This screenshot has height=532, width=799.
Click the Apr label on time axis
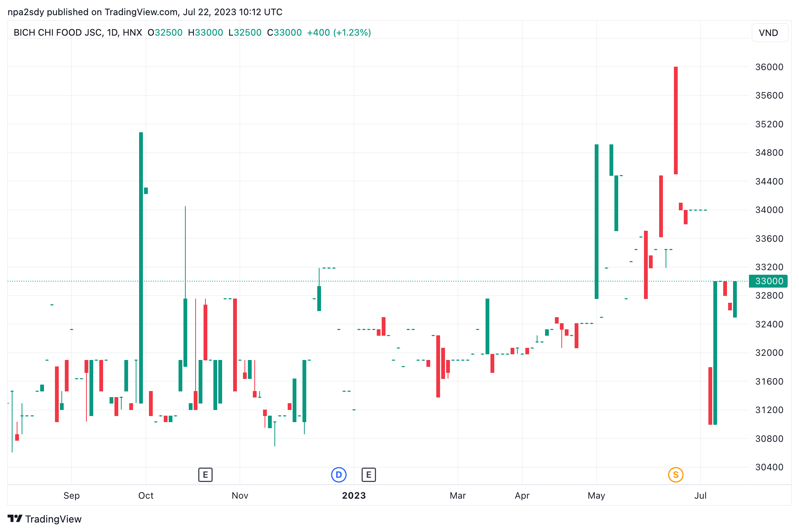522,496
